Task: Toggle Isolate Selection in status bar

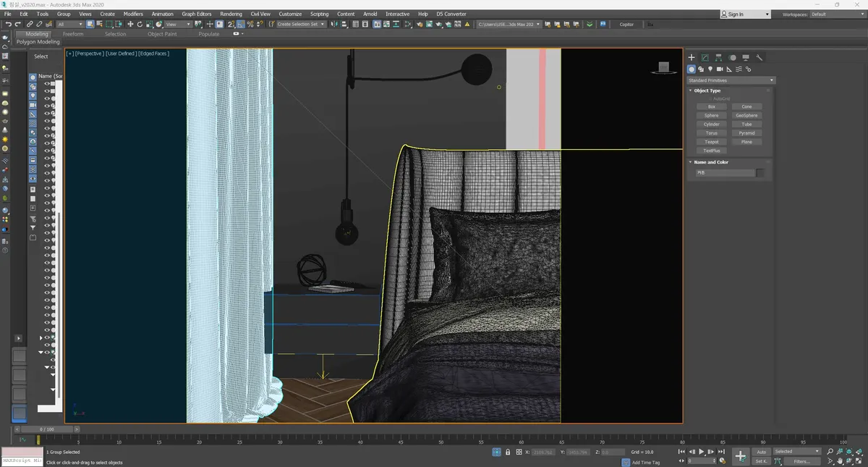Action: pyautogui.click(x=496, y=452)
